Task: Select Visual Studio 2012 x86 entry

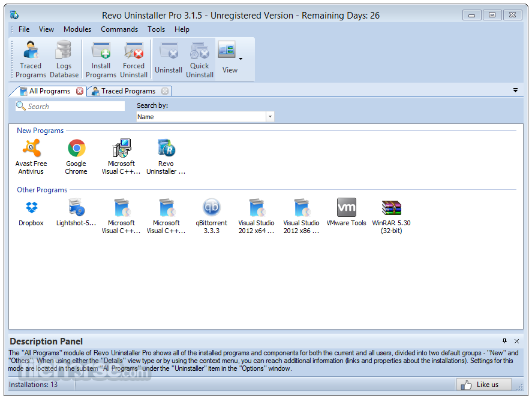Action: [301, 216]
